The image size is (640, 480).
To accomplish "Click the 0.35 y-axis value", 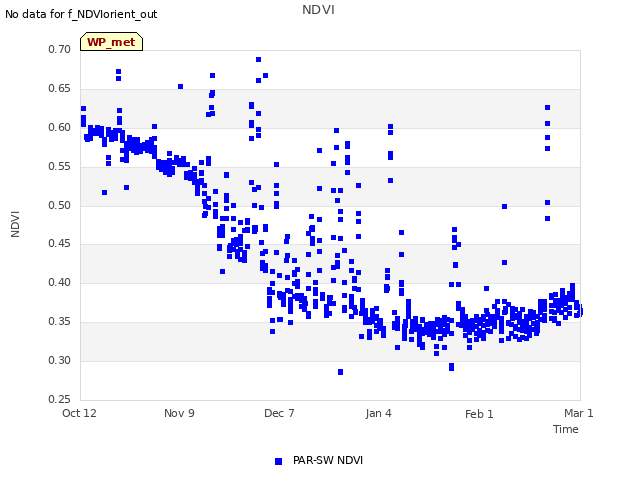I will pos(60,322).
